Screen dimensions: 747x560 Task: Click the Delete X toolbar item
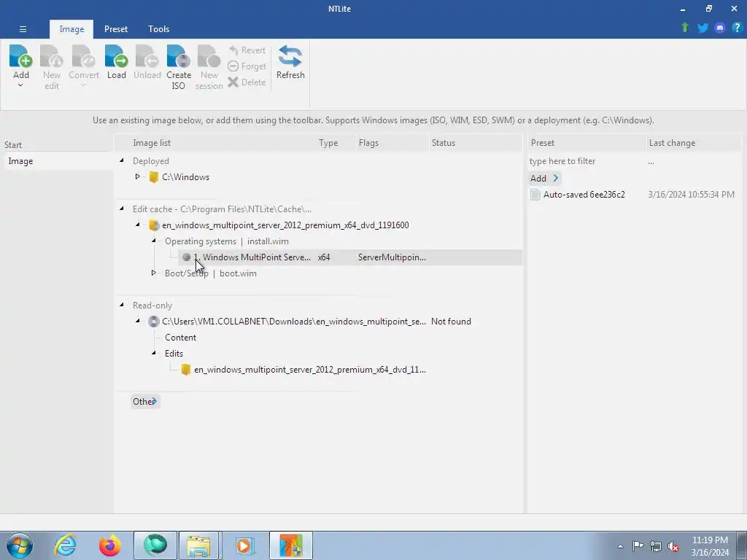tap(247, 82)
